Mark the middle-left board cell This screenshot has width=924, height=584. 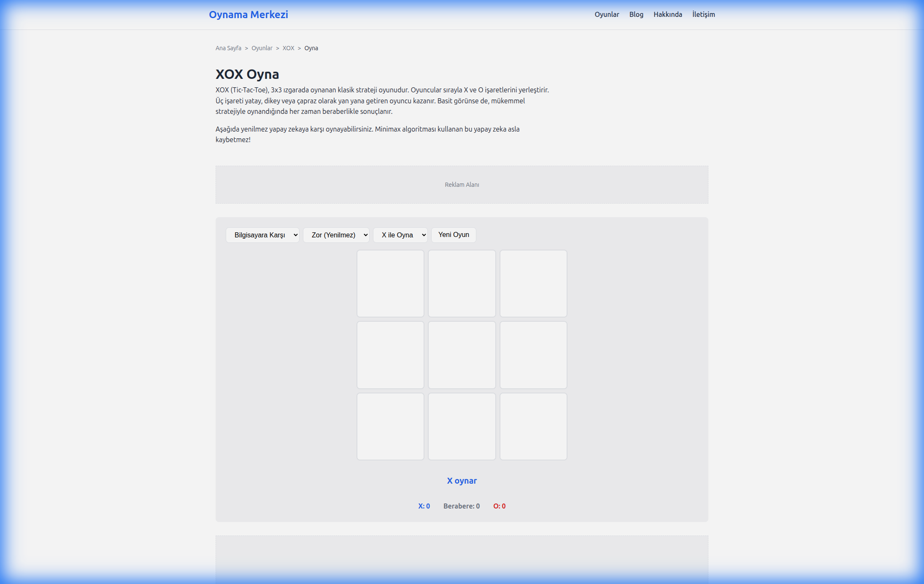coord(390,355)
